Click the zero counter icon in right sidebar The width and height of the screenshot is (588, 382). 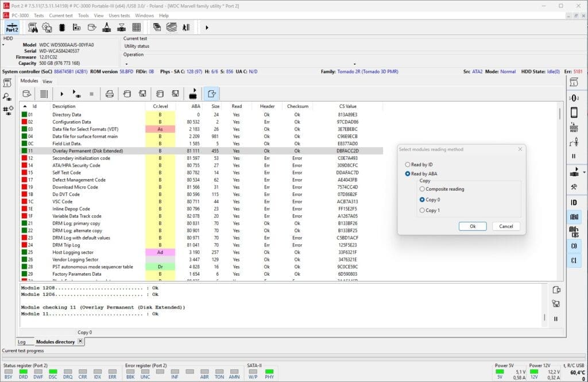(x=574, y=98)
